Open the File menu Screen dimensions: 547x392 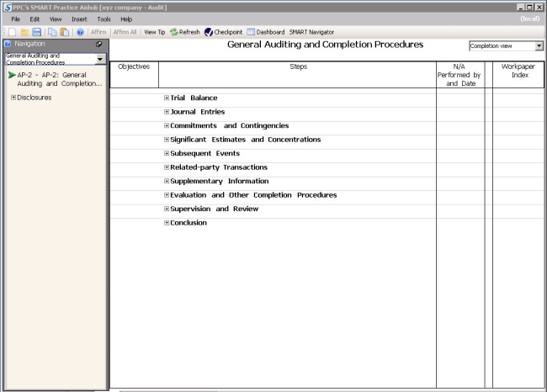16,19
